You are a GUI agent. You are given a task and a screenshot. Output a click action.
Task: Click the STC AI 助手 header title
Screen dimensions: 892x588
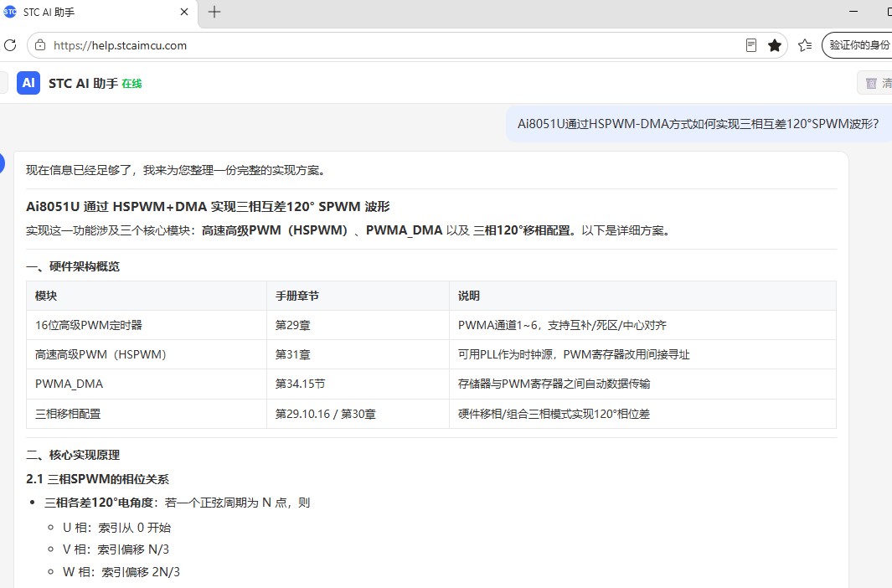[x=83, y=84]
